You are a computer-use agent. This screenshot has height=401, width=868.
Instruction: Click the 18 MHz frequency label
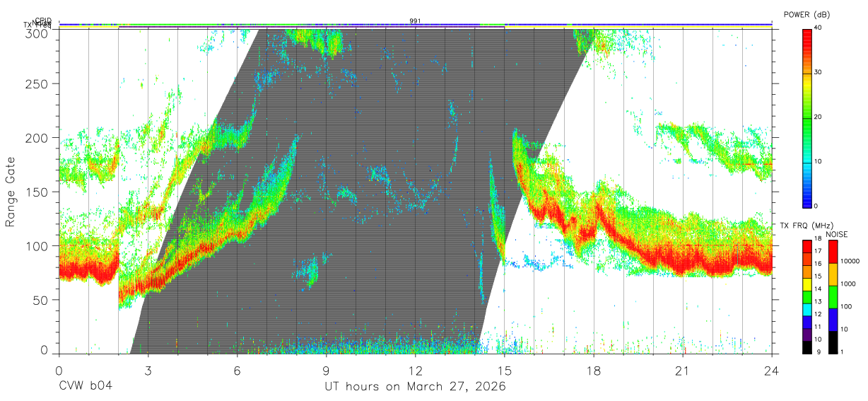click(817, 239)
